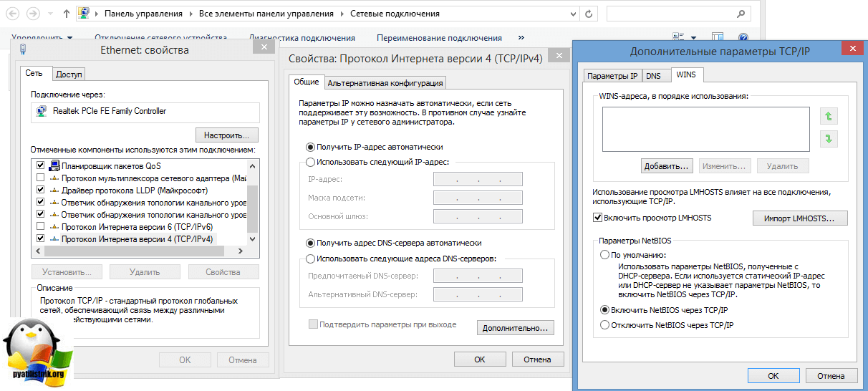Enable the IPv6 protocol checkbox

(41, 226)
